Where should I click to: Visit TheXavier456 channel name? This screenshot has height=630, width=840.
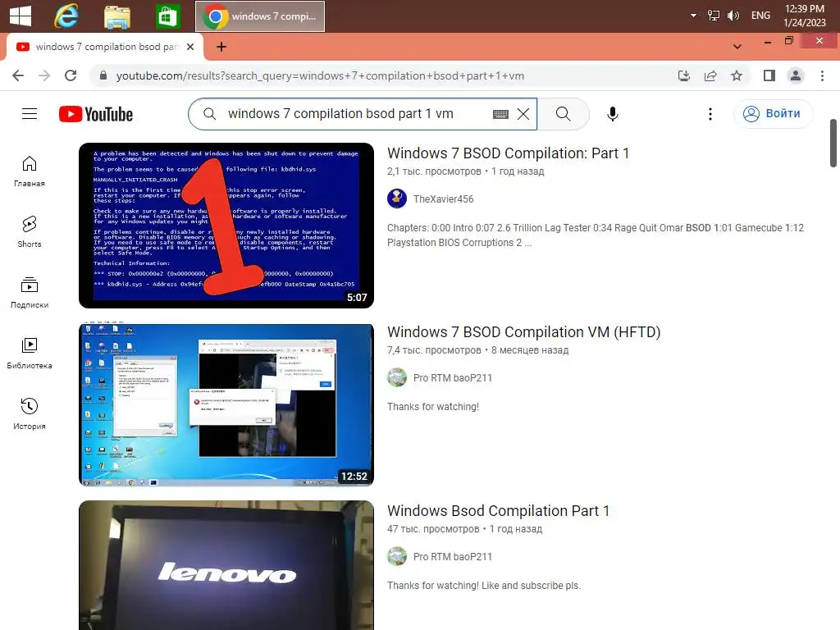pyautogui.click(x=443, y=199)
